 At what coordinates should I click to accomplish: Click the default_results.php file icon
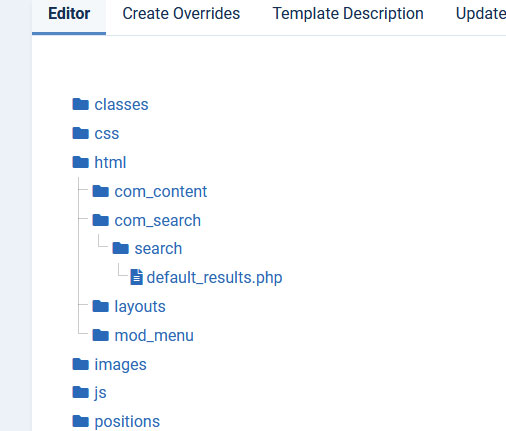(x=136, y=277)
